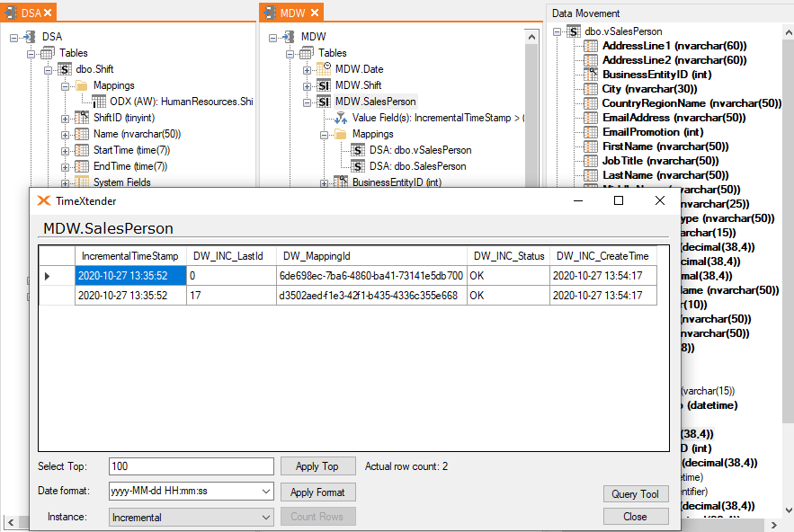794x532 pixels.
Task: Click the IncrementalTimeStamp column header
Action: pyautogui.click(x=130, y=256)
